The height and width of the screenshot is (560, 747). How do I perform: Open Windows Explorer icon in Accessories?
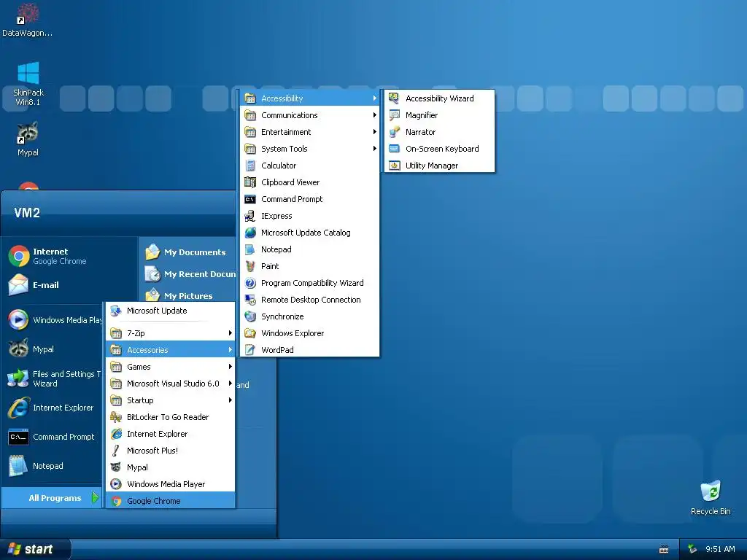250,333
